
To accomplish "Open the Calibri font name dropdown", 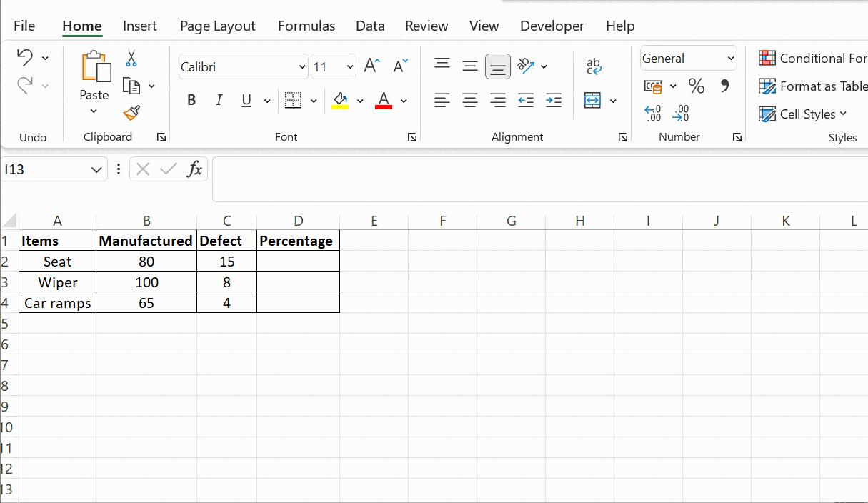I will [x=301, y=67].
